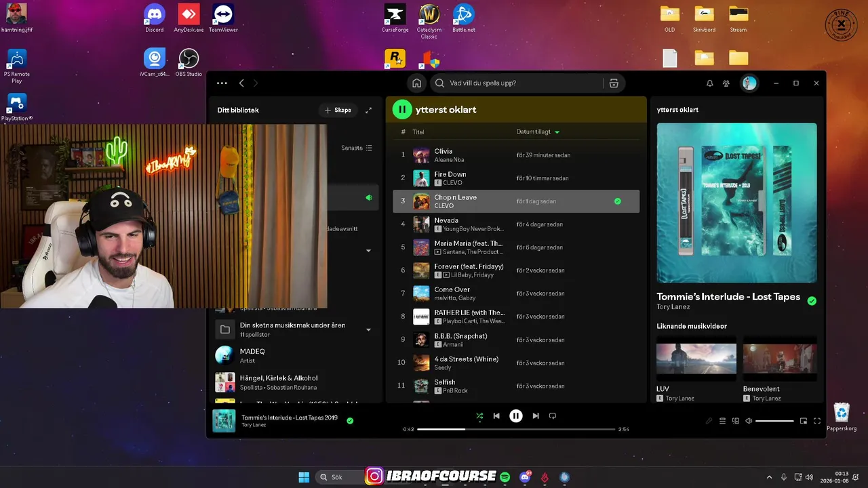
Task: Expand the Din sketna musiksmak folder arrow
Action: pos(369,330)
